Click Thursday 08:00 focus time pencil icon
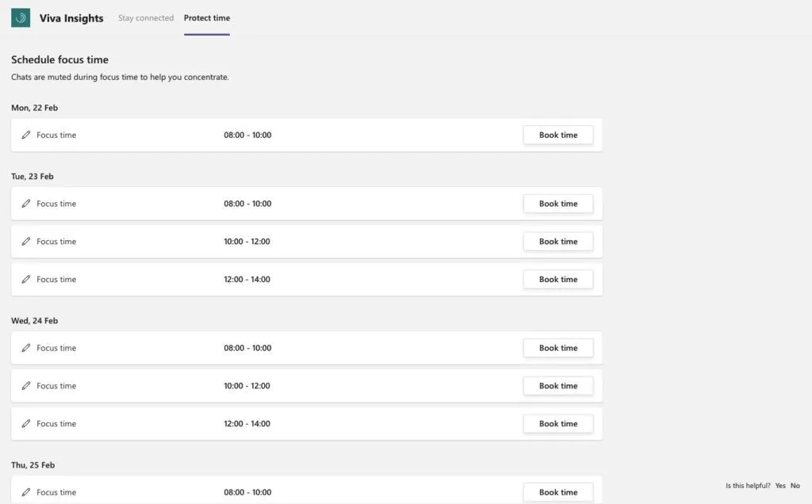 [26, 492]
